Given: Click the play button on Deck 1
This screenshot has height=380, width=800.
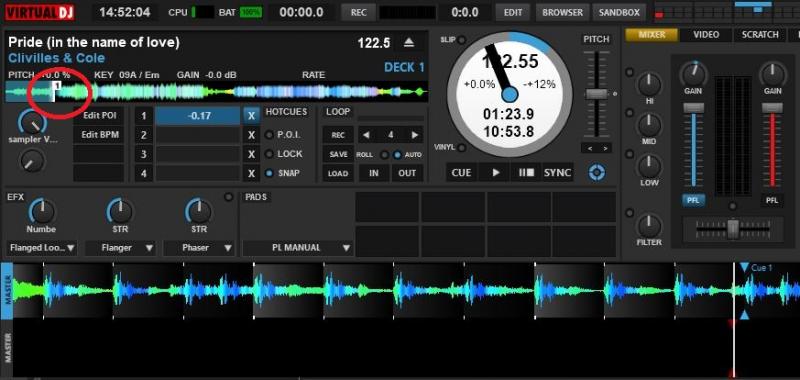Looking at the screenshot, I should click(496, 172).
